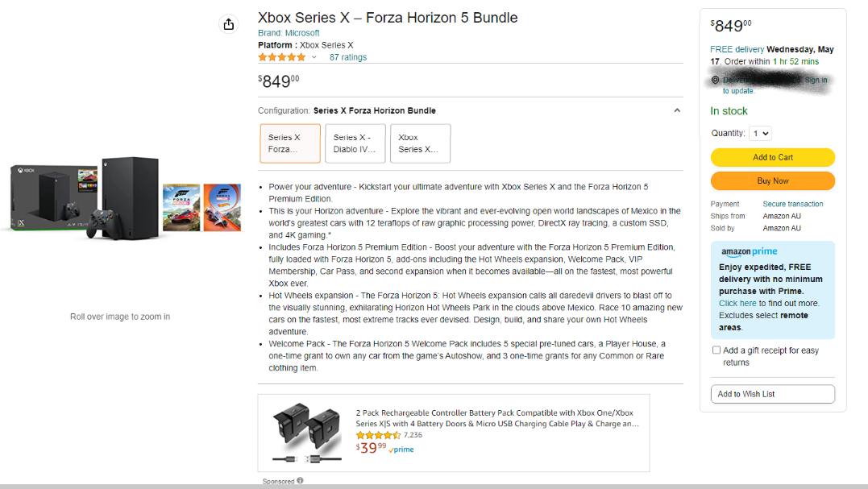Open the Quantity dropdown

pyautogui.click(x=760, y=133)
